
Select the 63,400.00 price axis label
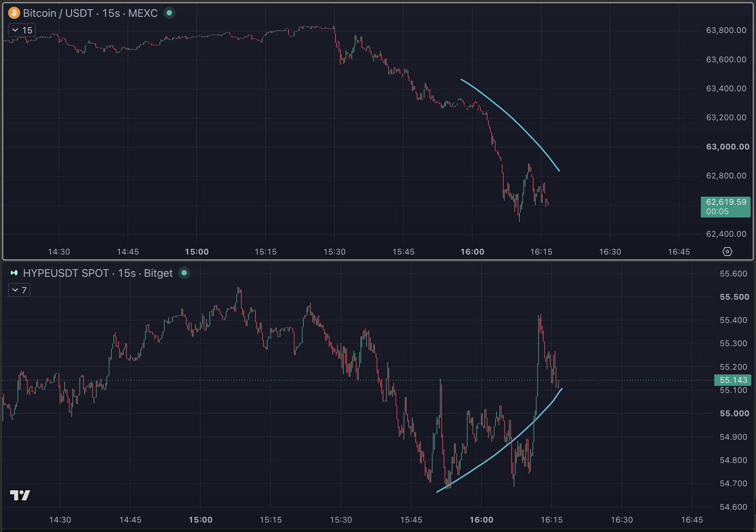[726, 89]
